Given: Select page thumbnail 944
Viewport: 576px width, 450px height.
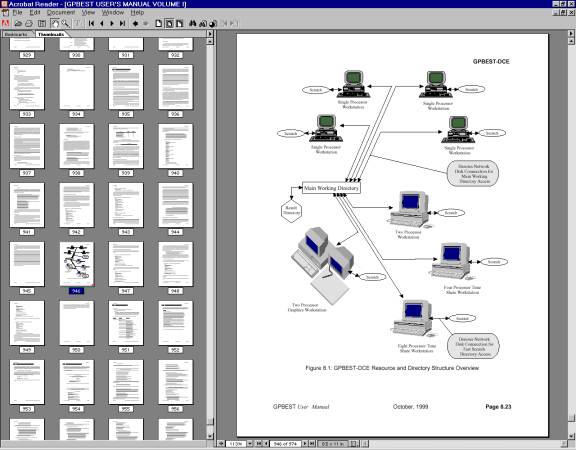Looking at the screenshot, I should (x=175, y=205).
